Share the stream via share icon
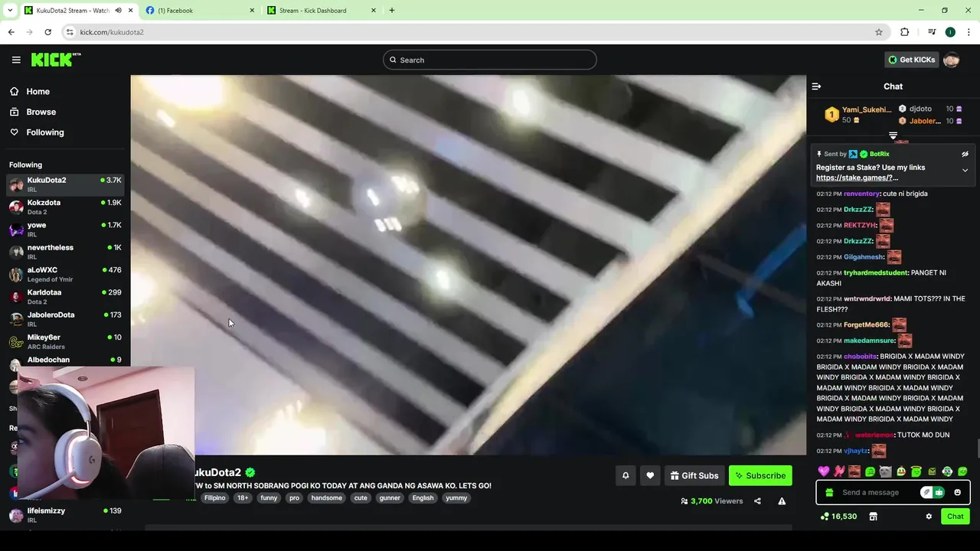The height and width of the screenshot is (551, 980). [x=757, y=501]
